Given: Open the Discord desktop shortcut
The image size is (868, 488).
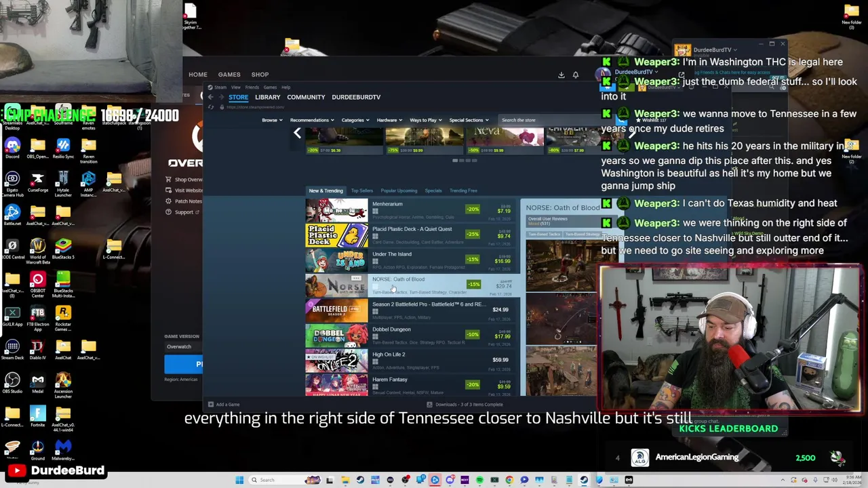Looking at the screenshot, I should click(12, 148).
